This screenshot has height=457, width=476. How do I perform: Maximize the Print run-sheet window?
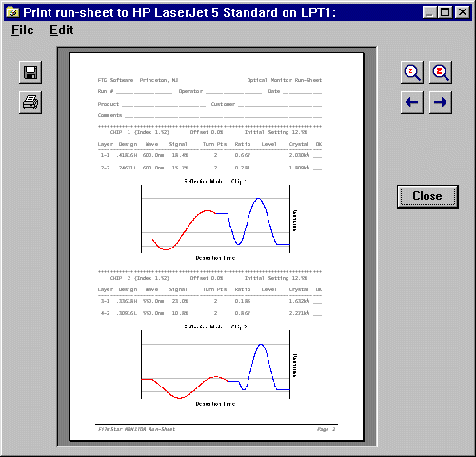[445, 12]
